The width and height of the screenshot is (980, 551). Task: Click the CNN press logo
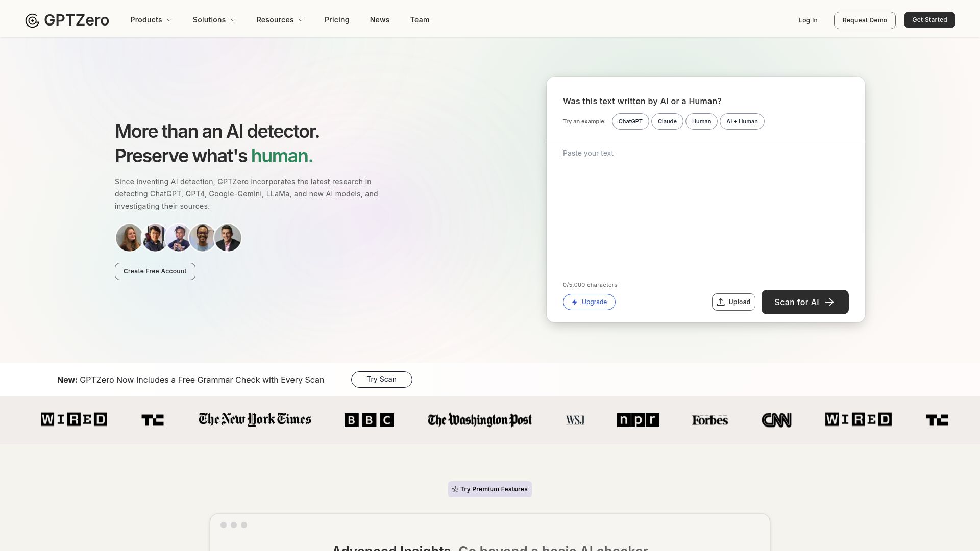(776, 419)
